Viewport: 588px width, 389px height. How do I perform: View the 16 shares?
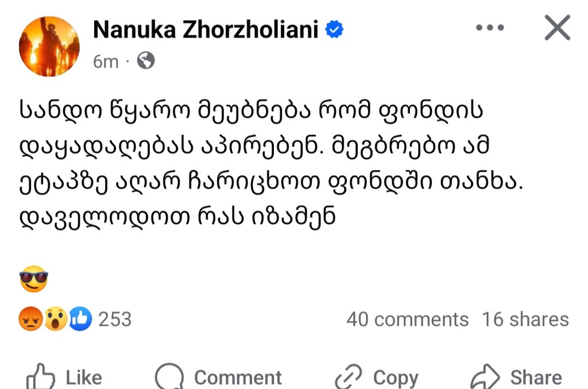525,319
